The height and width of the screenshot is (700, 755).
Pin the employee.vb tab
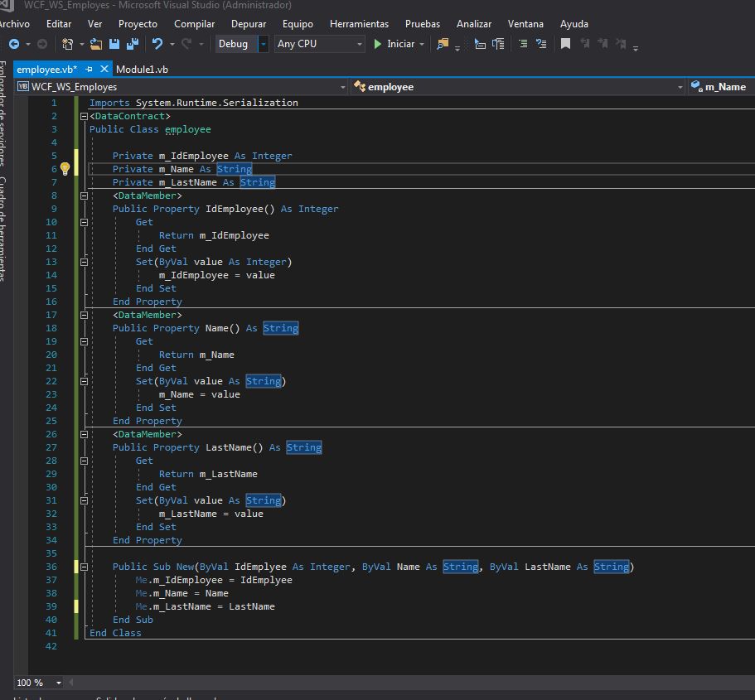coord(89,70)
